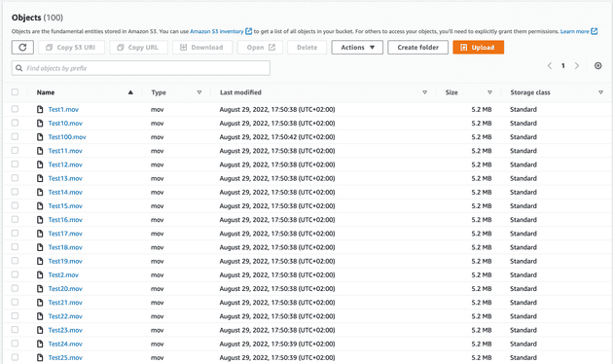Go to next page arrow
Viewport: 613px width, 364px height.
point(577,65)
